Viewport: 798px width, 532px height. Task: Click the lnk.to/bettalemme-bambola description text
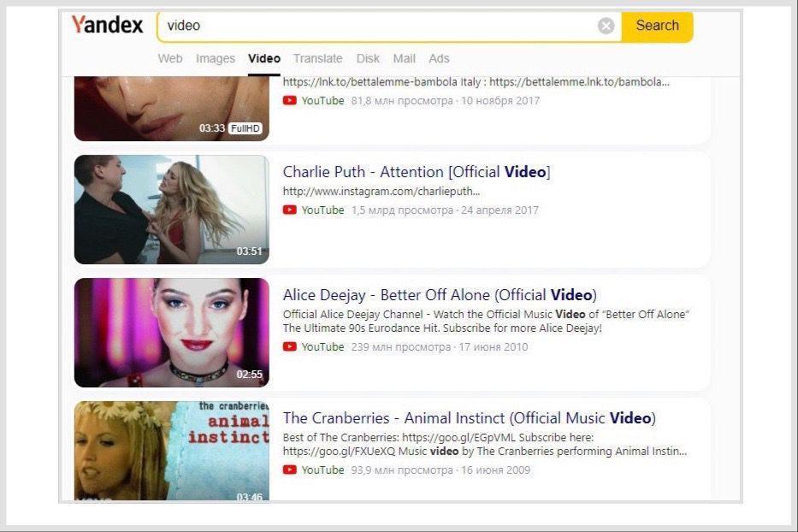(476, 82)
